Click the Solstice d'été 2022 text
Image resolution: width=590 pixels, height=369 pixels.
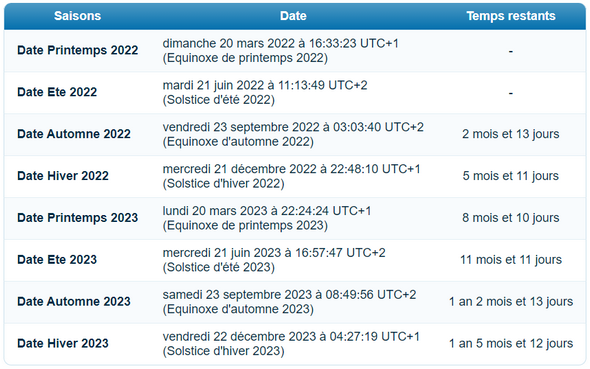point(219,100)
